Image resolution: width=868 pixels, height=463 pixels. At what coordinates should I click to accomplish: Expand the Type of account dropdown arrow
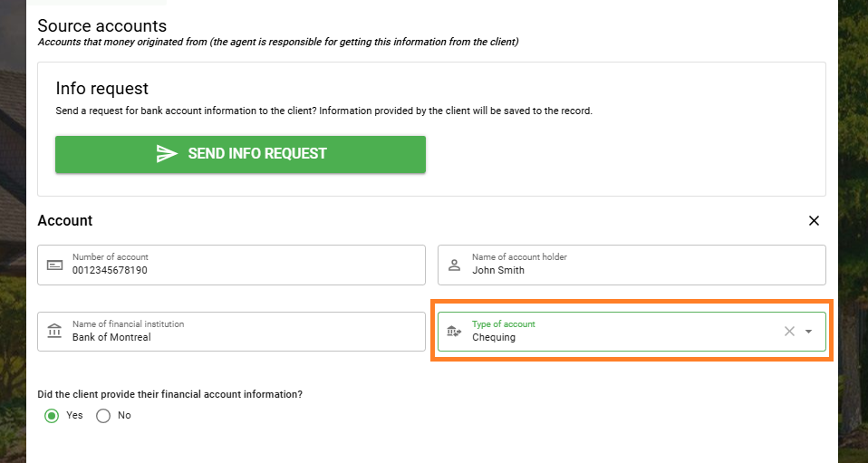coord(809,332)
